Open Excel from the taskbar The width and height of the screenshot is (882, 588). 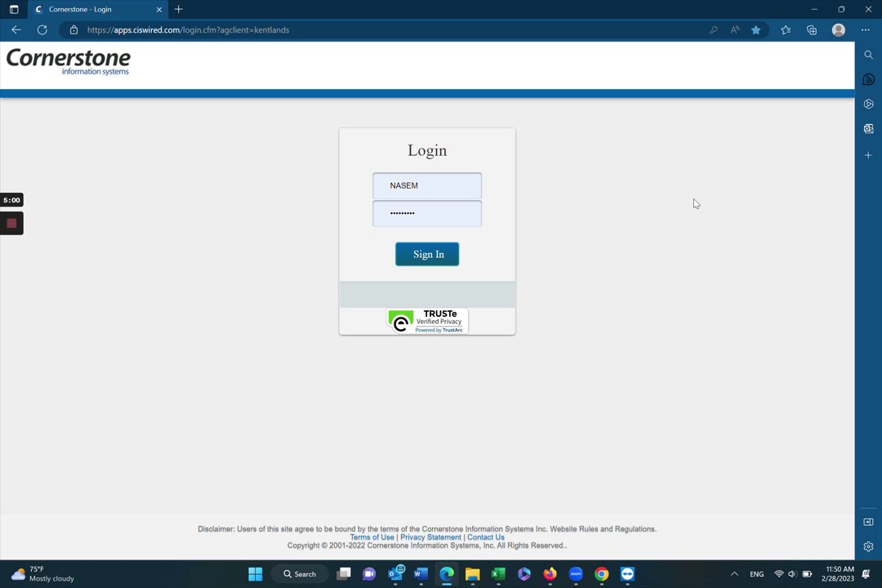[x=498, y=574]
